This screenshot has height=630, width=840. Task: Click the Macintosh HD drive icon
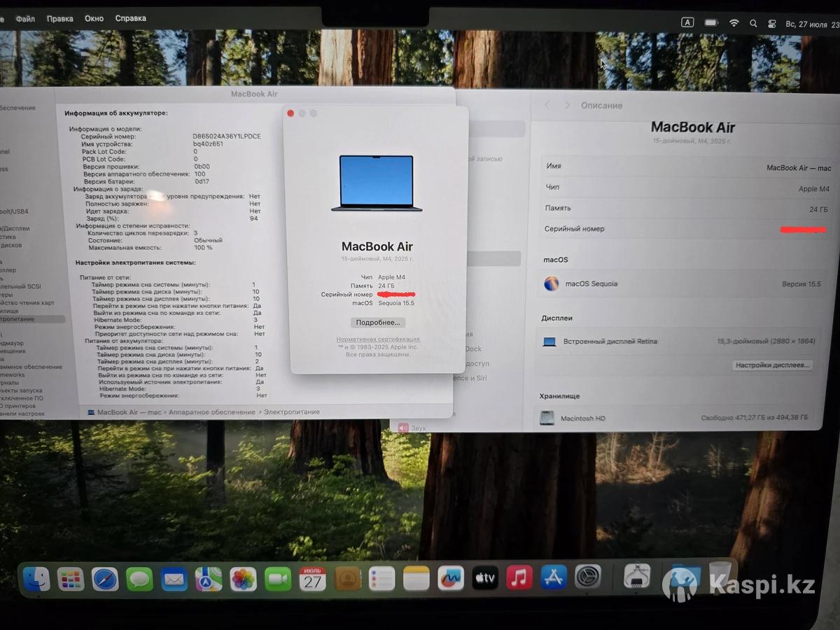(x=547, y=418)
